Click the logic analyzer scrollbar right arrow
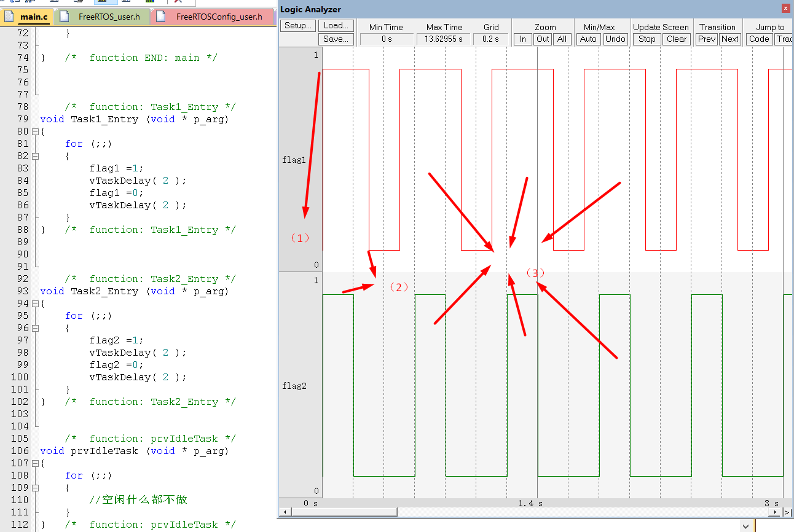Image resolution: width=794 pixels, height=532 pixels. point(776,512)
